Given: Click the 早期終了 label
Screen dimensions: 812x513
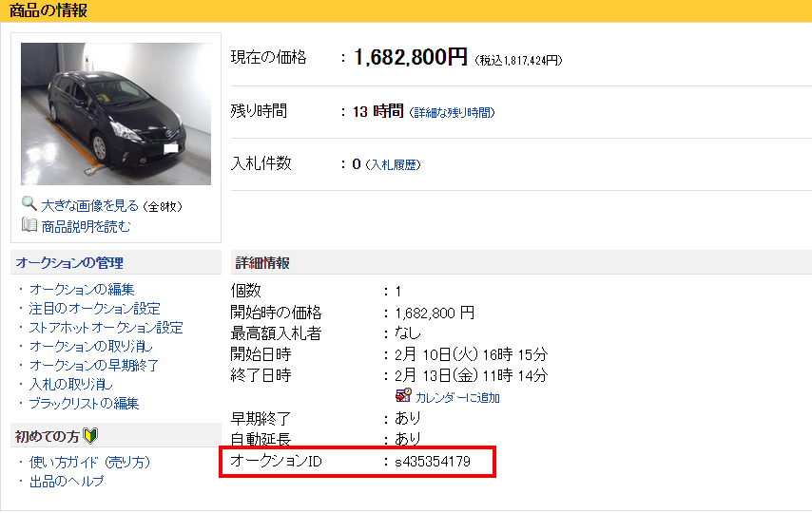Looking at the screenshot, I should coord(261,418).
